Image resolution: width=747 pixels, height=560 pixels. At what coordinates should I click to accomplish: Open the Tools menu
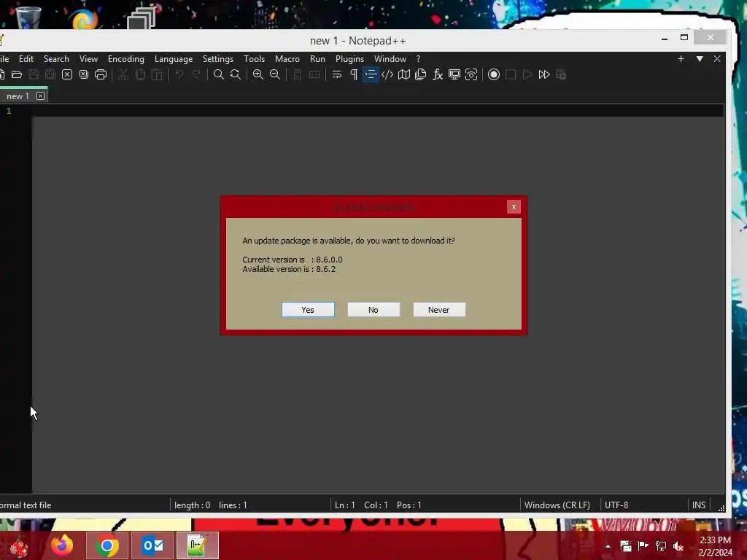(x=254, y=59)
